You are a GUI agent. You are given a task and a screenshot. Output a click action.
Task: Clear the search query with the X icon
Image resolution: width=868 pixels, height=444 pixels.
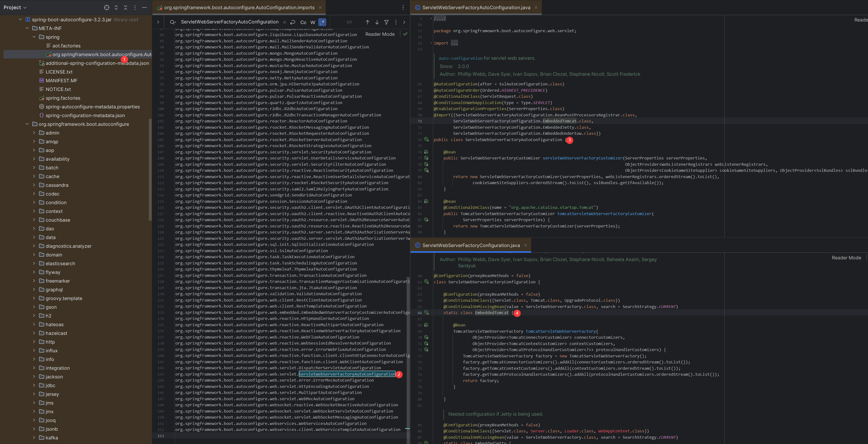pyautogui.click(x=285, y=22)
